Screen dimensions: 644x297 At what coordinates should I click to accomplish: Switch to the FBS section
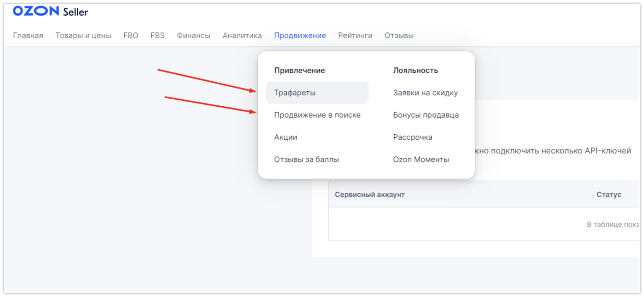pos(157,35)
